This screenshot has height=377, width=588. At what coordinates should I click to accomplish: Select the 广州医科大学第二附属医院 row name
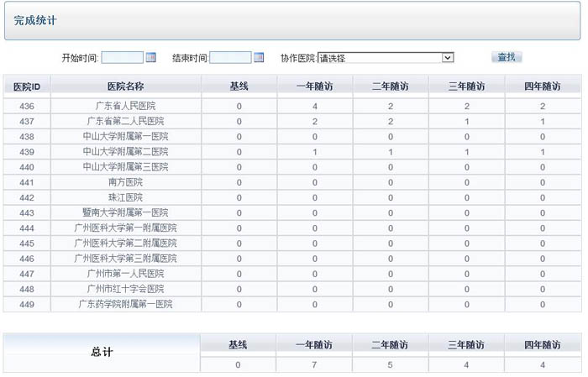tap(126, 243)
